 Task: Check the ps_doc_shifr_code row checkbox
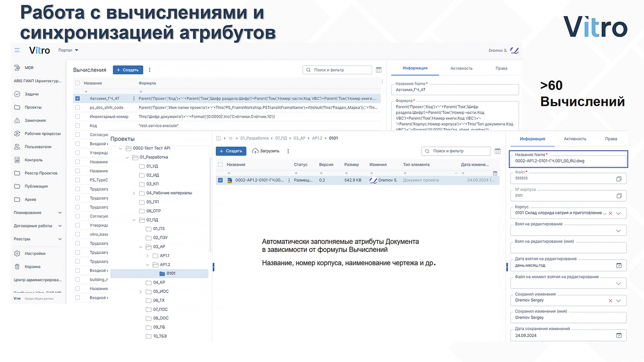(x=78, y=107)
